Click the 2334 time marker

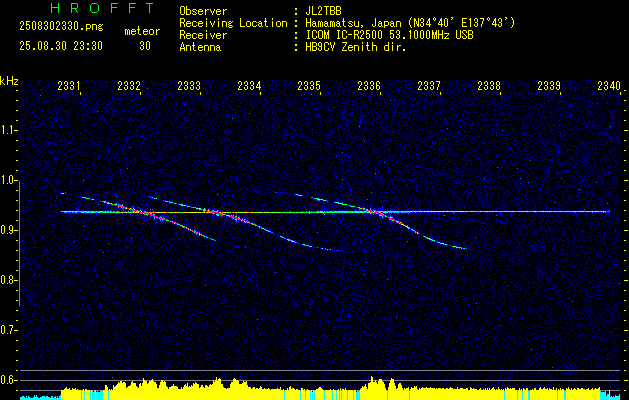point(249,85)
